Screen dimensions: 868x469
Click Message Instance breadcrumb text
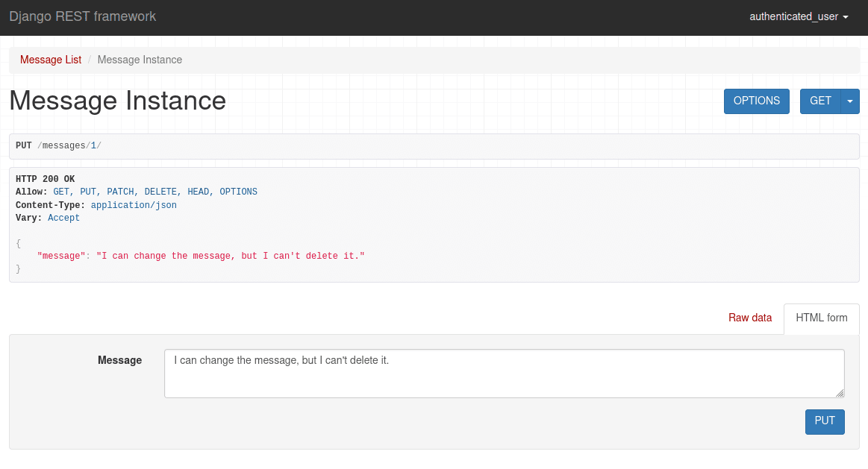pos(140,60)
